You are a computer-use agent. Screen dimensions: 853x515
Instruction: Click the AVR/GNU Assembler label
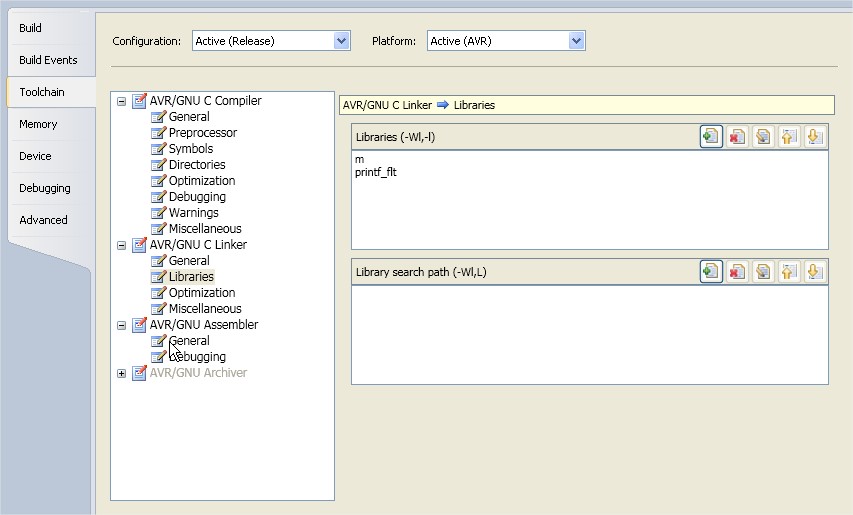pyautogui.click(x=204, y=325)
